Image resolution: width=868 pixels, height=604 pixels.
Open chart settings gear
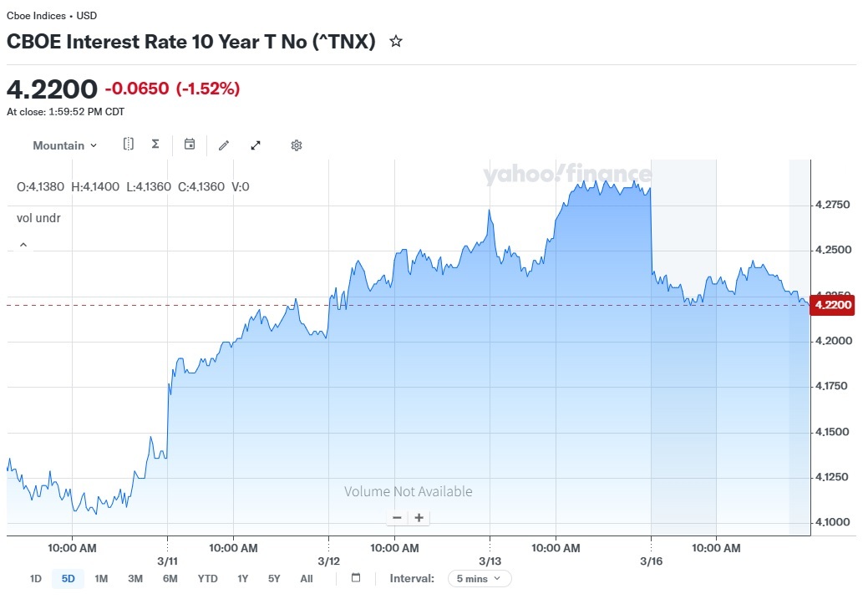pos(296,145)
